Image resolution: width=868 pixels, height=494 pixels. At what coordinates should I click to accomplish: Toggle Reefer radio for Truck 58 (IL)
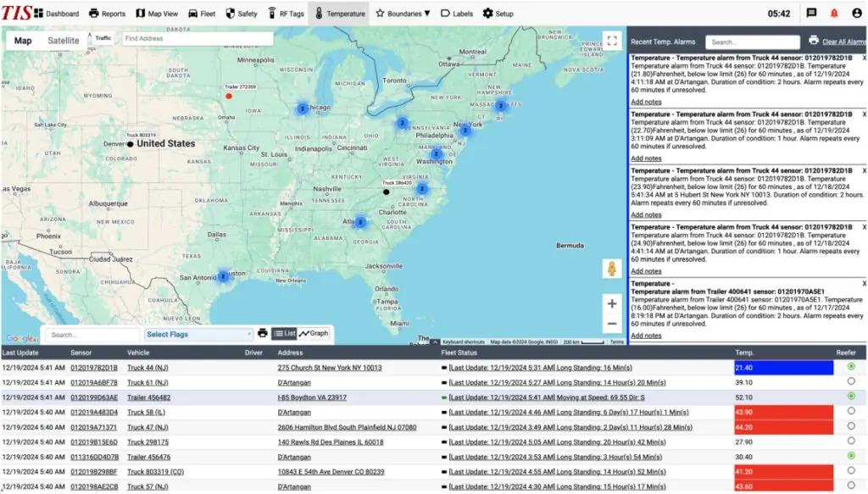tap(851, 411)
